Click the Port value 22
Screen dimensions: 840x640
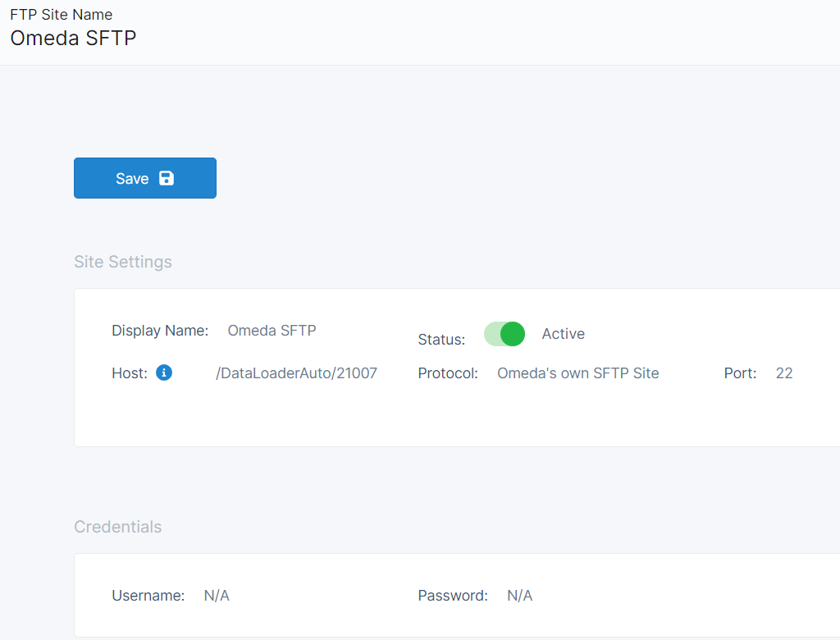coord(784,373)
